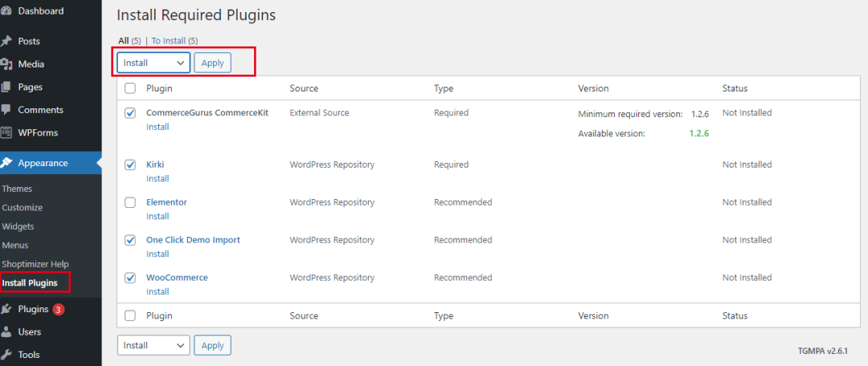The image size is (868, 366).
Task: Click the Media icon in sidebar
Action: tap(6, 64)
